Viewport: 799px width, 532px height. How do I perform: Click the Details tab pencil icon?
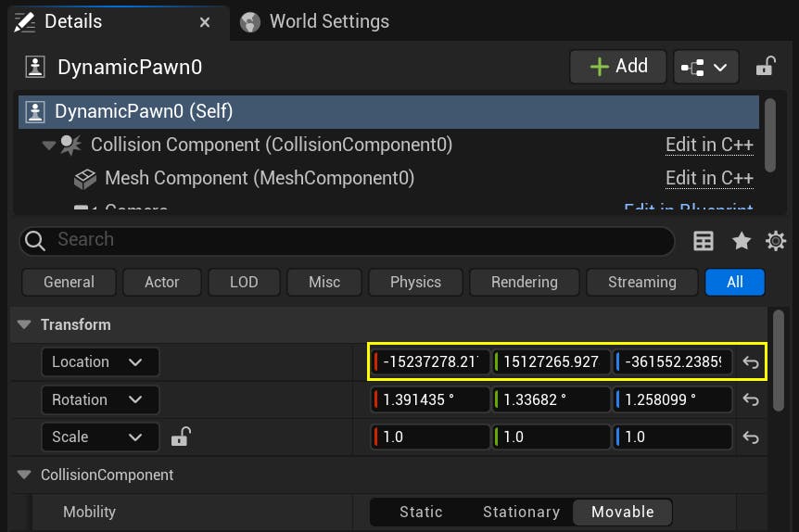[x=24, y=22]
